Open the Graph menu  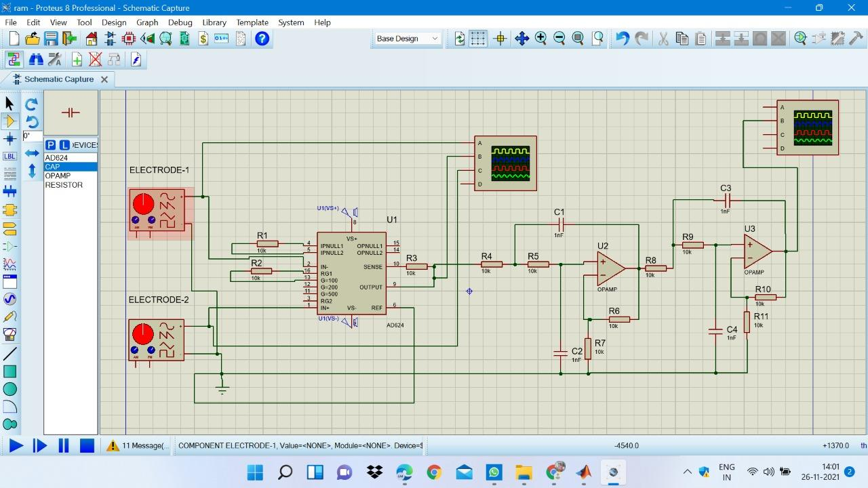pyautogui.click(x=147, y=22)
